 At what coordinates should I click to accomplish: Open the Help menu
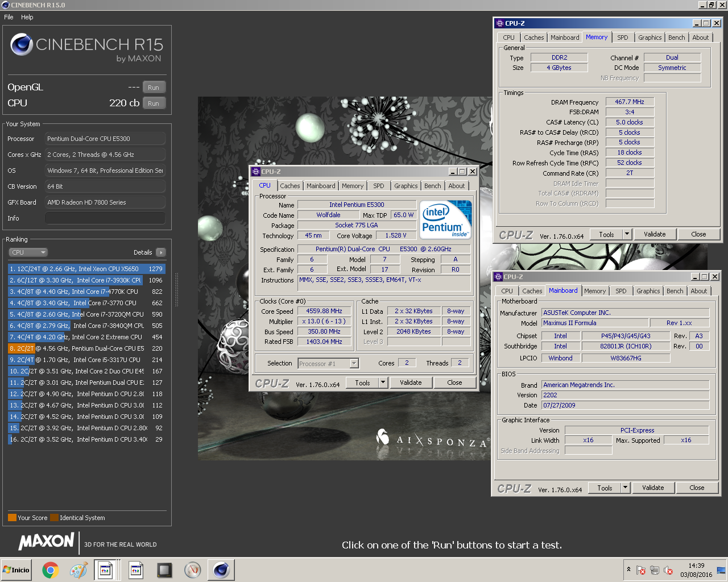tap(27, 17)
